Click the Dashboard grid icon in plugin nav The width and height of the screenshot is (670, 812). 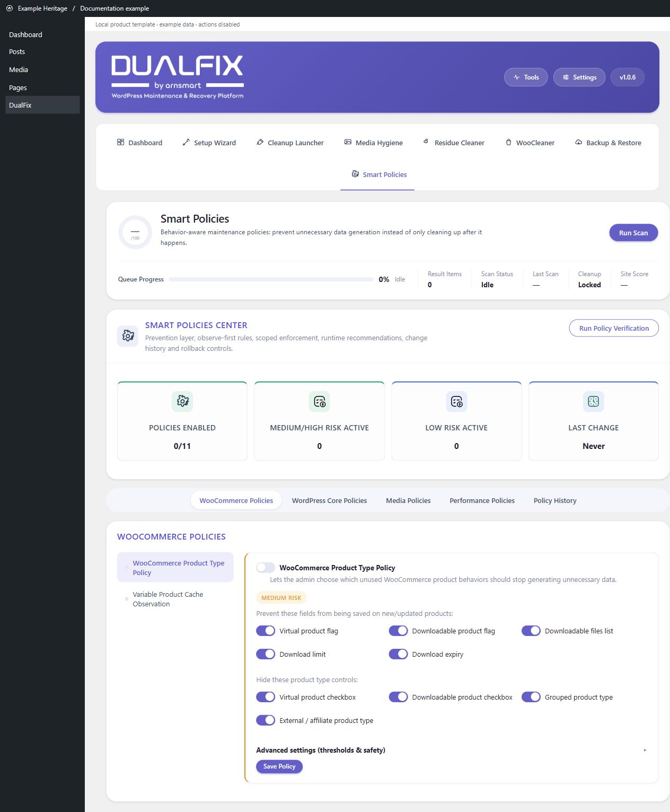click(x=121, y=142)
